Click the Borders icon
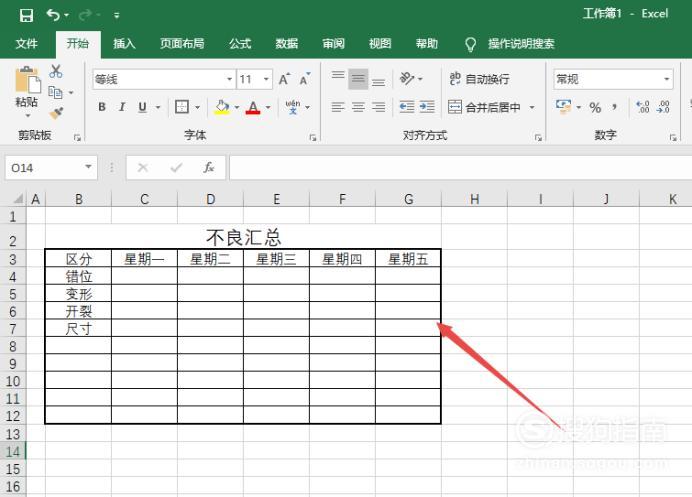 click(182, 107)
